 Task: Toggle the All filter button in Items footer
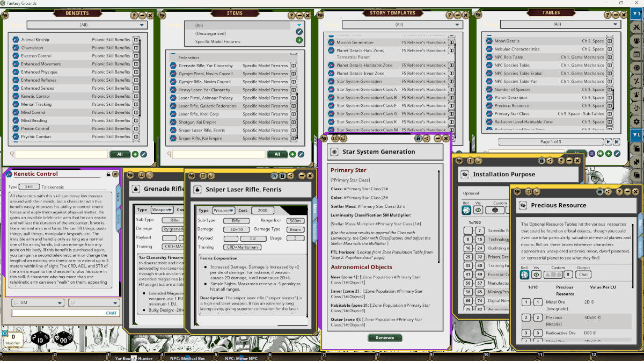[x=277, y=154]
